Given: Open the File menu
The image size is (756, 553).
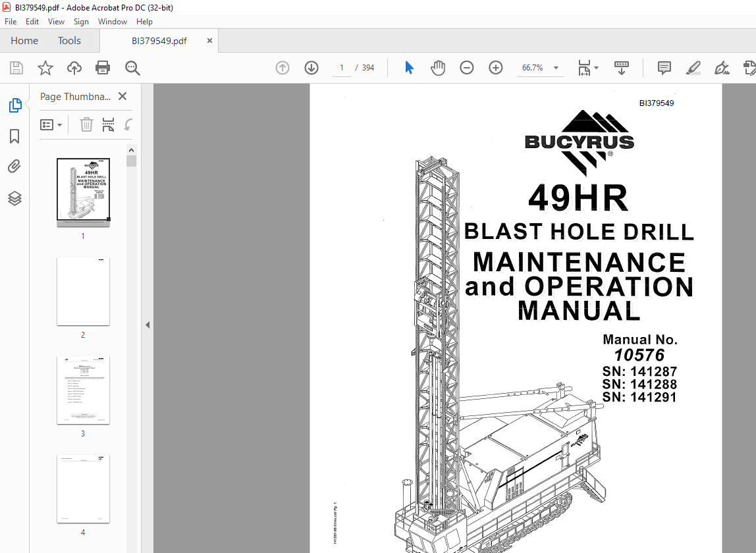Looking at the screenshot, I should (11, 22).
